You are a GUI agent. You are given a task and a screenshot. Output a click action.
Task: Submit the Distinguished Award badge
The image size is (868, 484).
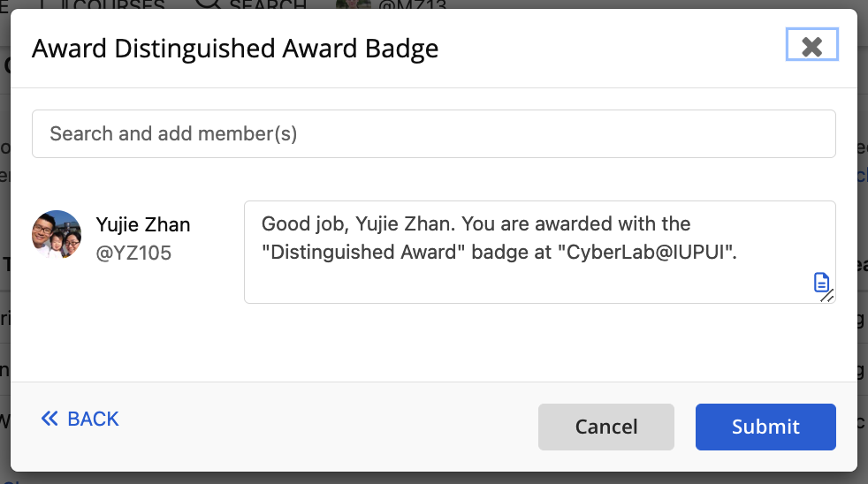point(765,427)
